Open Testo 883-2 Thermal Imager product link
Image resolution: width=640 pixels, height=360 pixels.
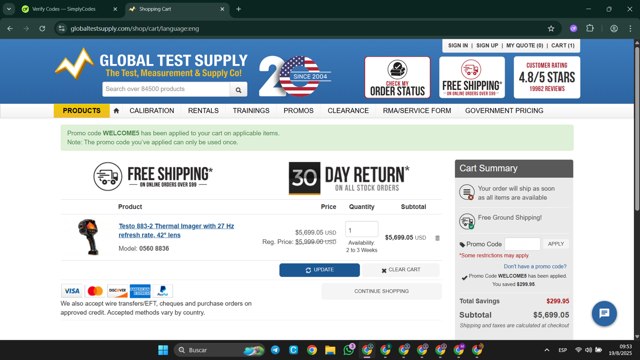coord(176,230)
